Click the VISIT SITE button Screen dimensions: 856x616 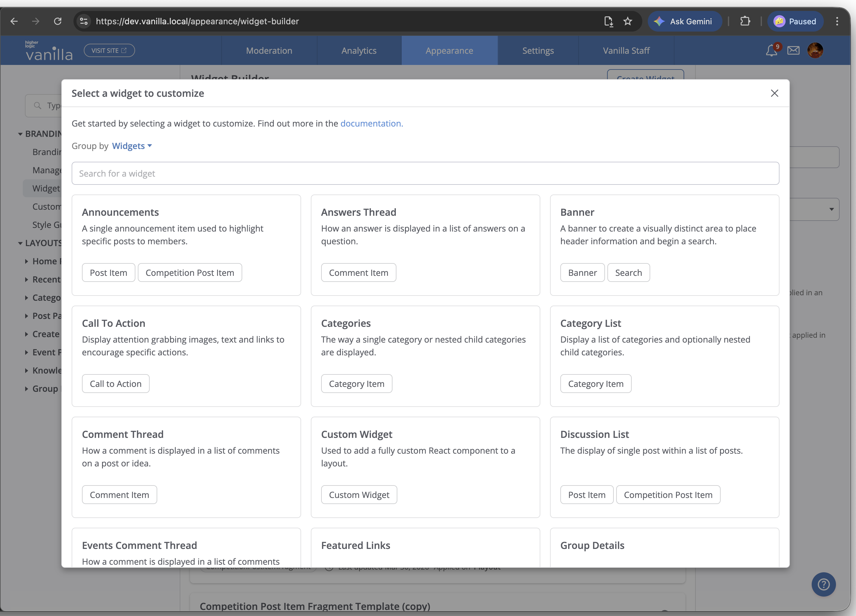pyautogui.click(x=109, y=51)
